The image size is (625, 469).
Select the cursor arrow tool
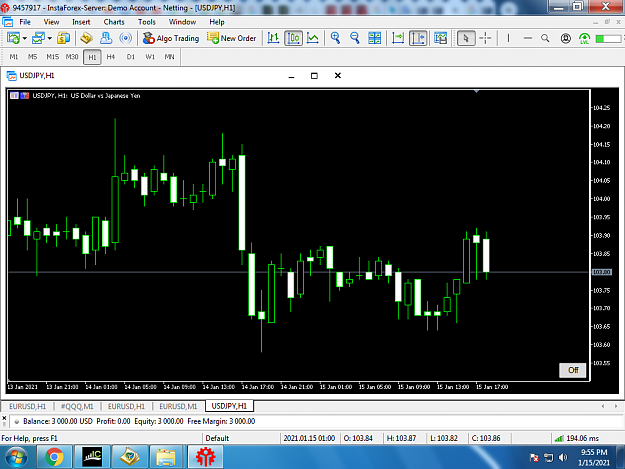[x=466, y=38]
